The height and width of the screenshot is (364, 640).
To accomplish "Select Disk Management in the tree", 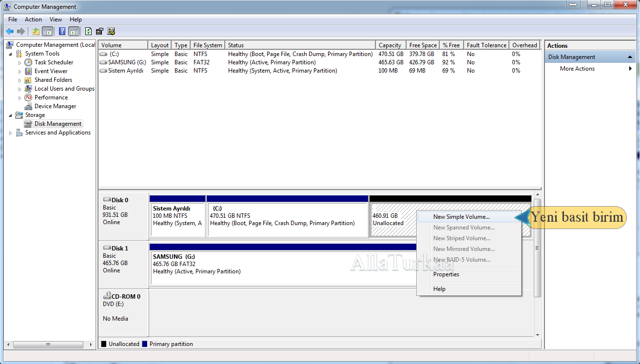I will click(x=58, y=124).
